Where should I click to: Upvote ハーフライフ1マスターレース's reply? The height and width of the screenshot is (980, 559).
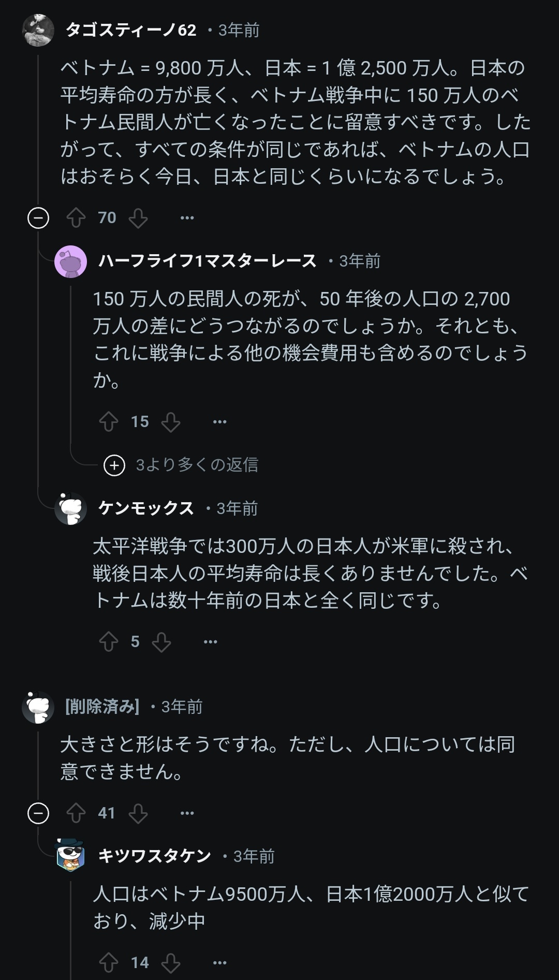[x=109, y=422]
